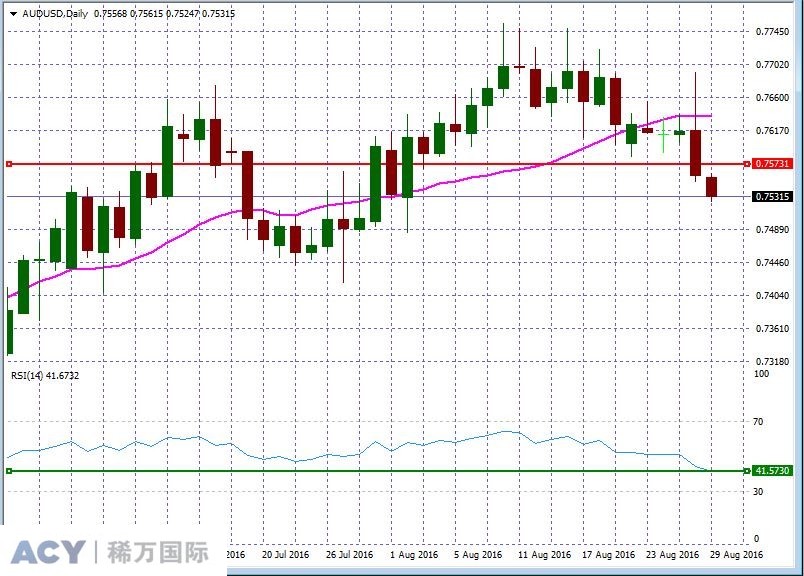The image size is (804, 576).
Task: Select the light green doji candle
Action: tap(663, 134)
